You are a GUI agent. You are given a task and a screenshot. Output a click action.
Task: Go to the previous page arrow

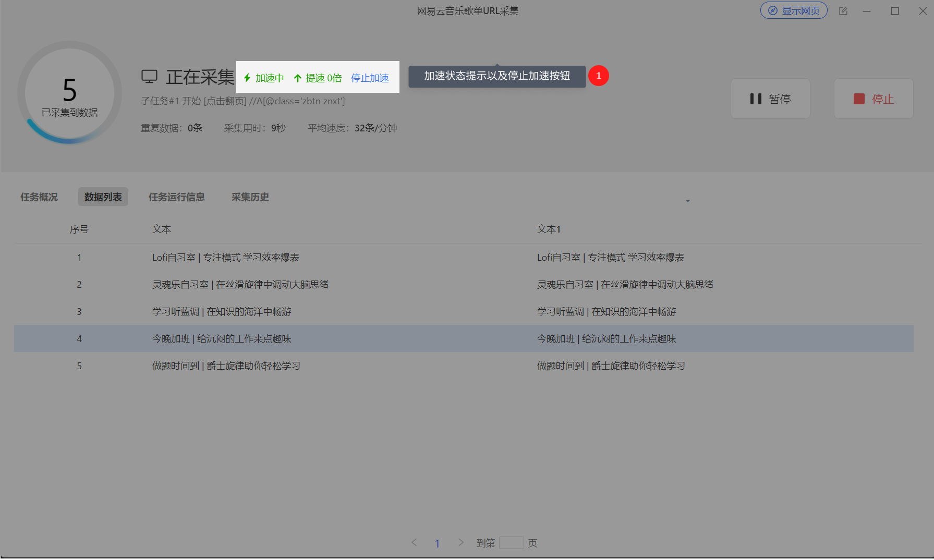click(x=414, y=542)
